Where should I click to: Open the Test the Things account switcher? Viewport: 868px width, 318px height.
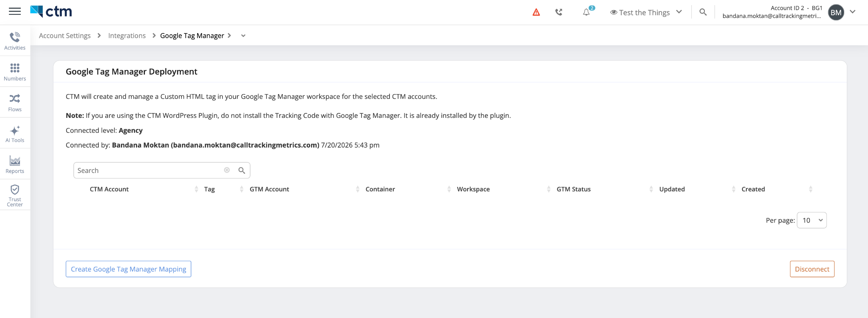click(x=646, y=12)
